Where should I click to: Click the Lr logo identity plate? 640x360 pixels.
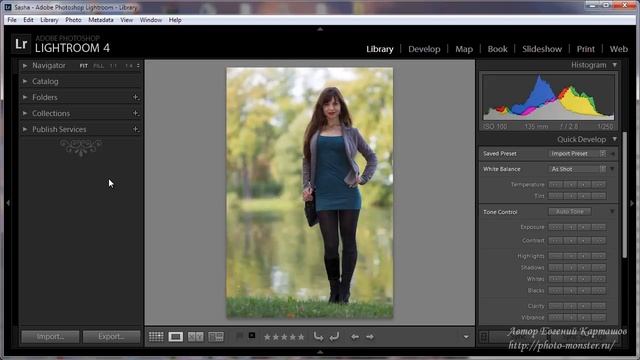[x=21, y=44]
